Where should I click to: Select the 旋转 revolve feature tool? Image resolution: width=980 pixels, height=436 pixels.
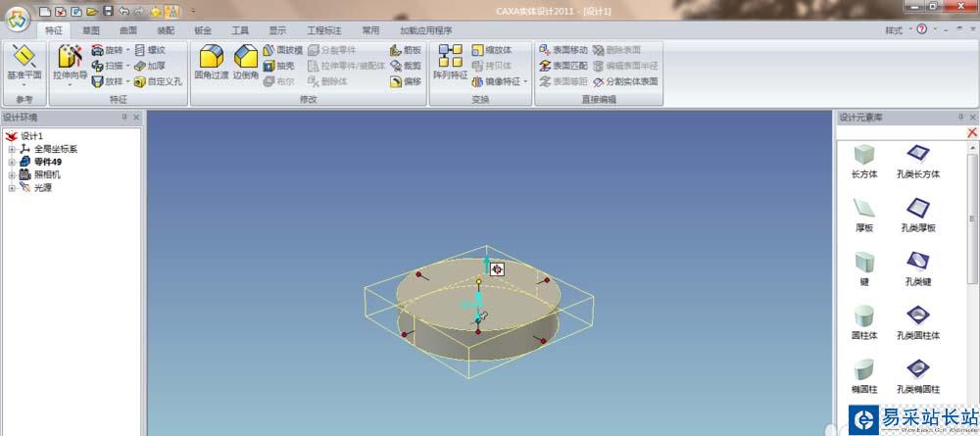coord(107,50)
